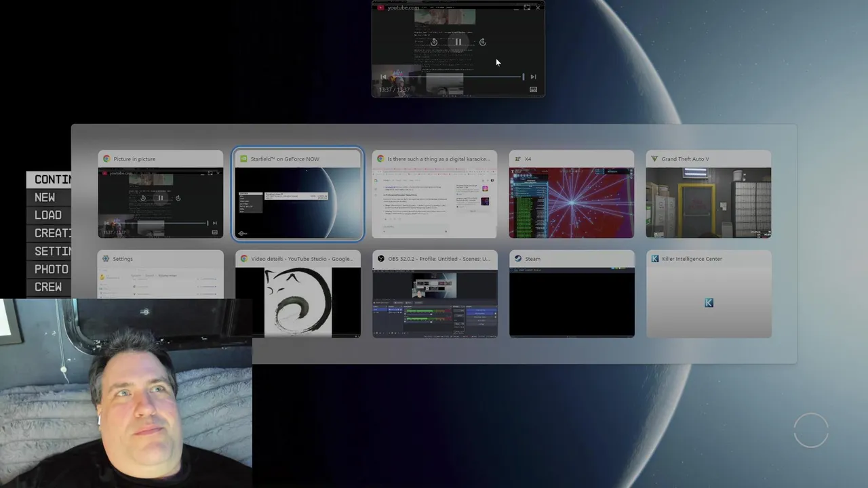Rewind 10 seconds in picture-in-picture player
868x488 pixels.
tap(434, 42)
